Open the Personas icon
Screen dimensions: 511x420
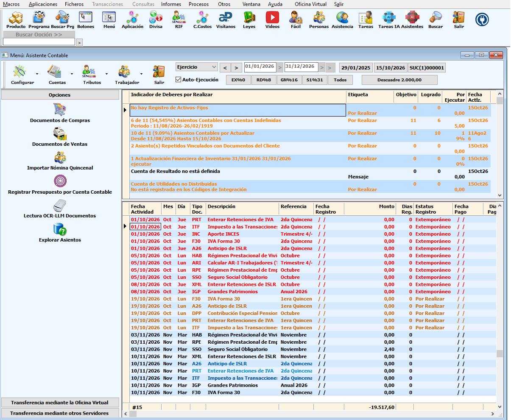tap(319, 20)
